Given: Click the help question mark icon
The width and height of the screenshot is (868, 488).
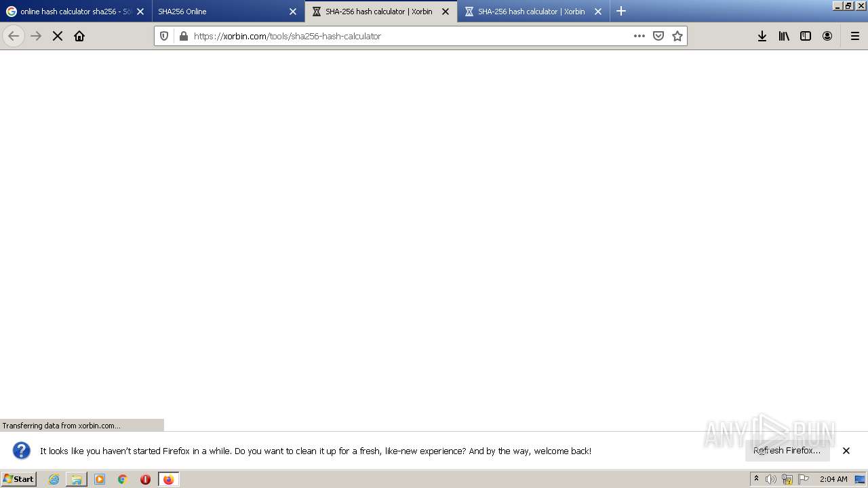Looking at the screenshot, I should point(22,451).
